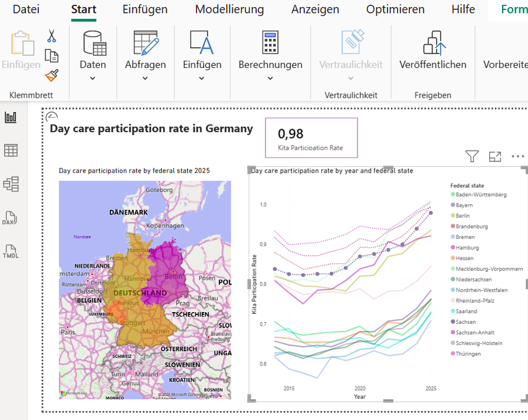Select Nordrhein-Westfalen legend entry
The image size is (528, 420).
click(x=479, y=290)
